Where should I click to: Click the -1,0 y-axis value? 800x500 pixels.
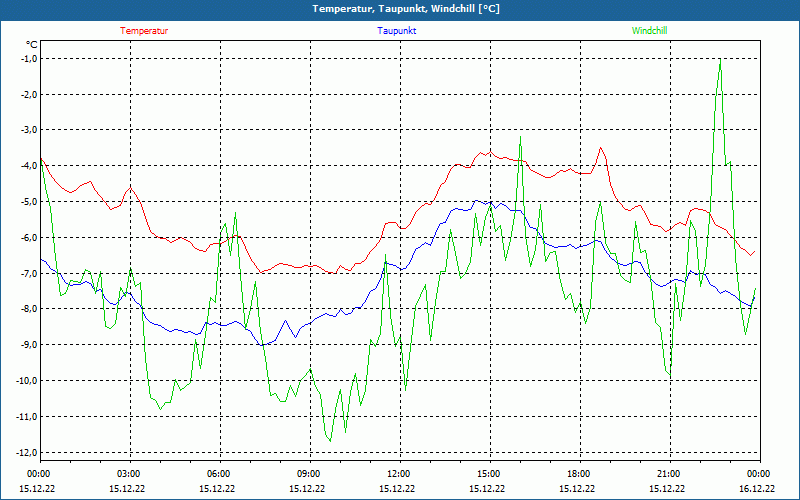pos(28,59)
